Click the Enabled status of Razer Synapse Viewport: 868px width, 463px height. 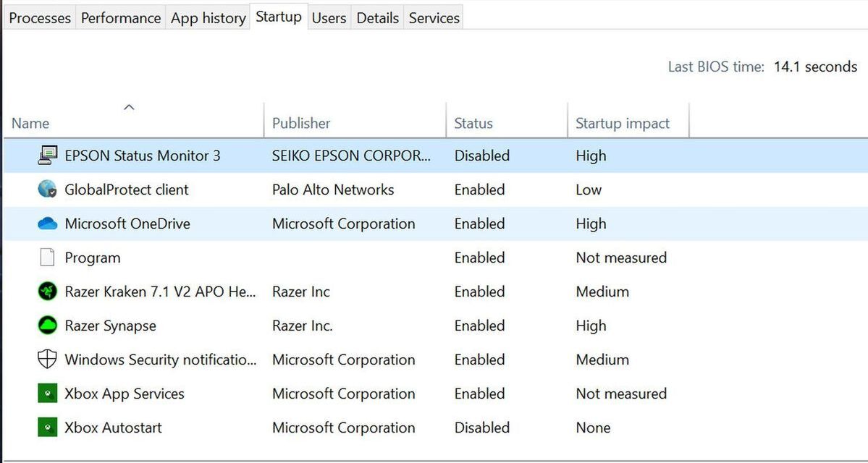pyautogui.click(x=479, y=326)
